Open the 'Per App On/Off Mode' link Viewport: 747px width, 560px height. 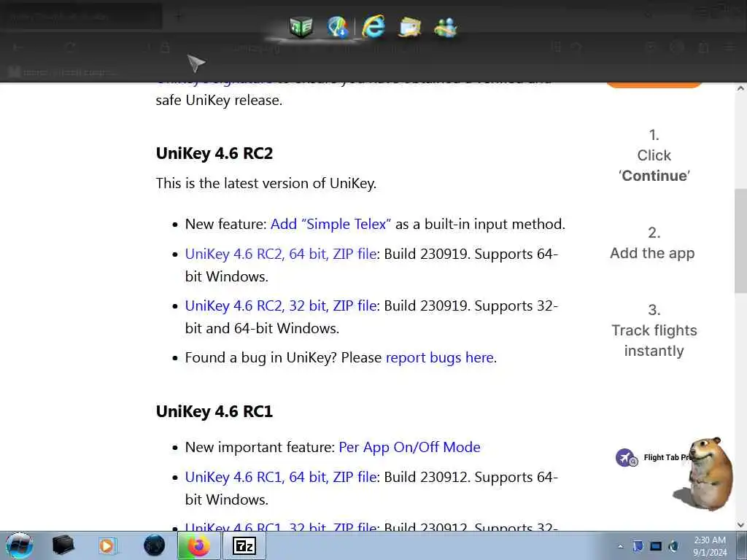tap(409, 447)
